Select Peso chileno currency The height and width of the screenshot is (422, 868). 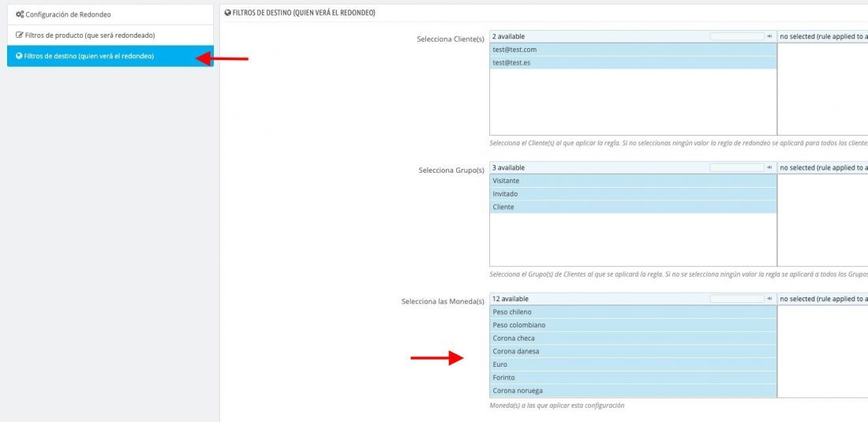click(634, 312)
